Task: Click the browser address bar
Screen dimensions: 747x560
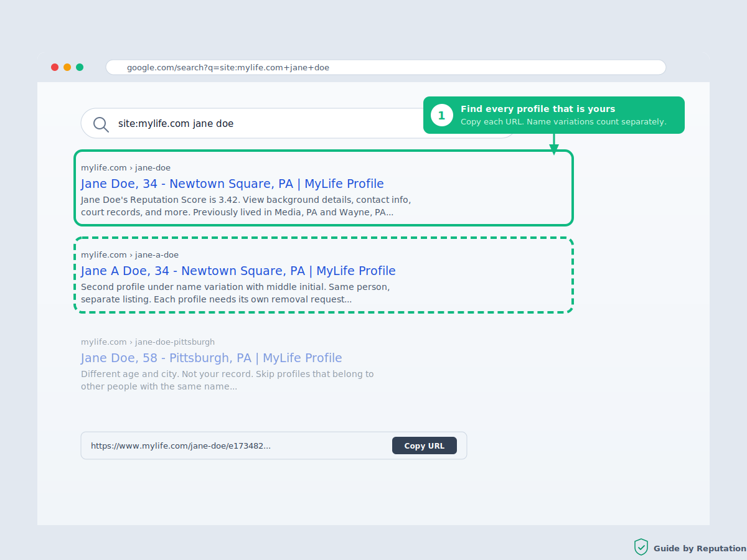Action: click(x=386, y=67)
